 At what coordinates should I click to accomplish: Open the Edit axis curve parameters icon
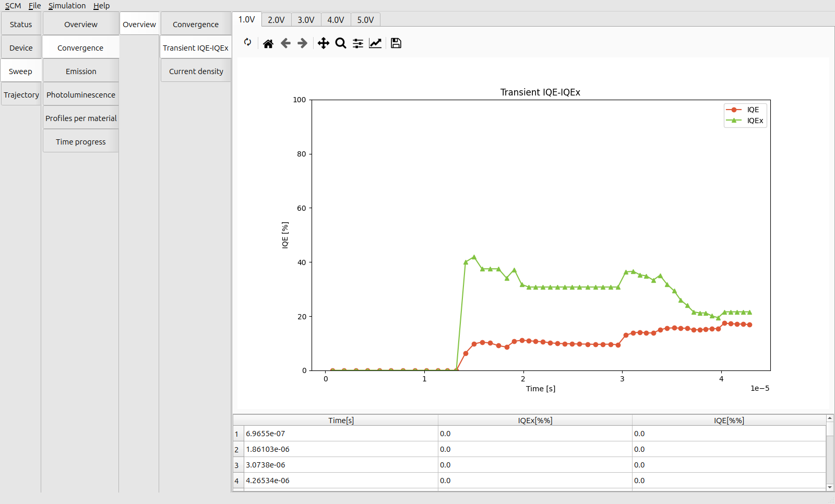375,43
